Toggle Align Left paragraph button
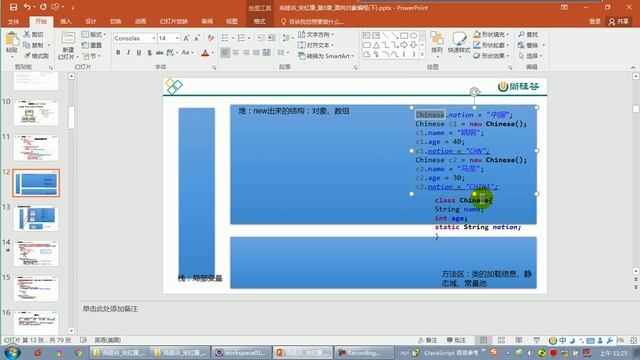This screenshot has height=360, width=640. click(x=225, y=53)
